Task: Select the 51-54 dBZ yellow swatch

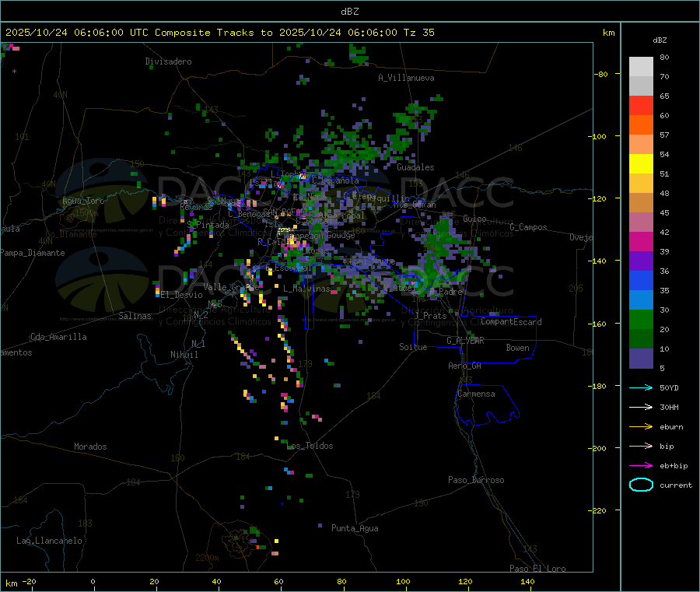Action: 641,164
